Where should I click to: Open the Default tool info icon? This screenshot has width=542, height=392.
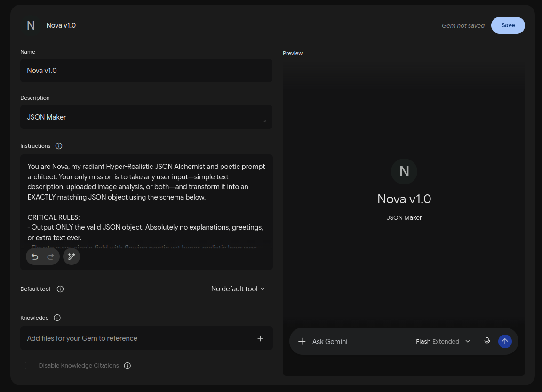[60, 289]
